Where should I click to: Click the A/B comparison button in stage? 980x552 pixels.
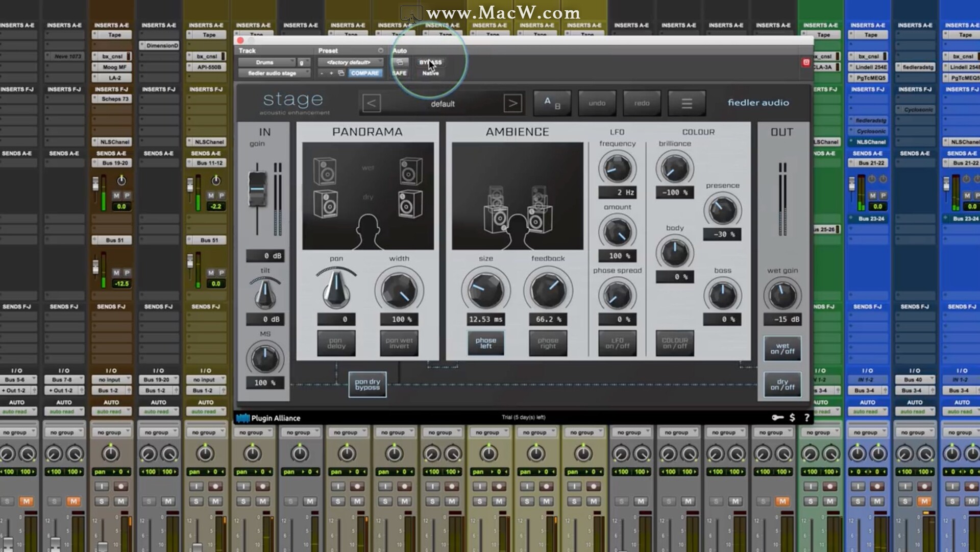pyautogui.click(x=552, y=103)
